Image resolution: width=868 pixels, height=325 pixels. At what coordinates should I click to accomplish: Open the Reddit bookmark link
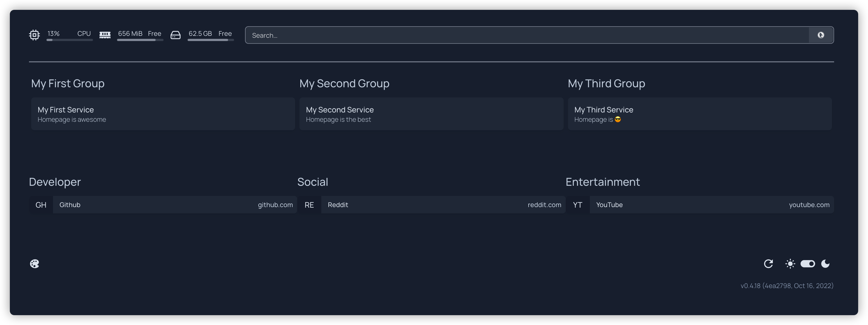pyautogui.click(x=431, y=205)
